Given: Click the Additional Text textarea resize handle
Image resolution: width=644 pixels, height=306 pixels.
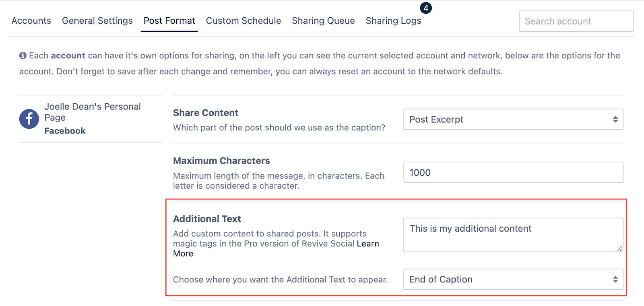Looking at the screenshot, I should tap(620, 248).
